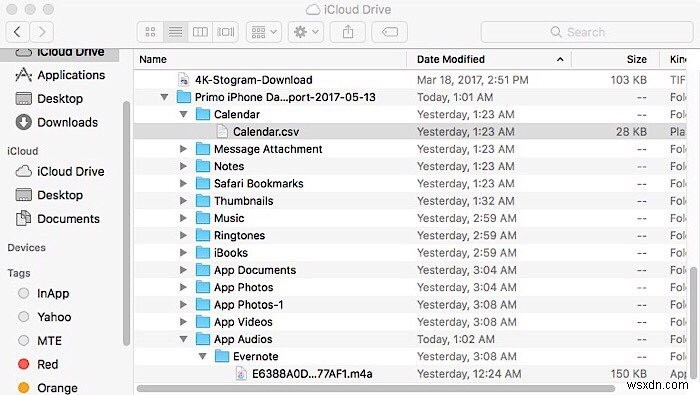The width and height of the screenshot is (700, 395).
Task: Open Applications in sidebar
Action: click(60, 75)
